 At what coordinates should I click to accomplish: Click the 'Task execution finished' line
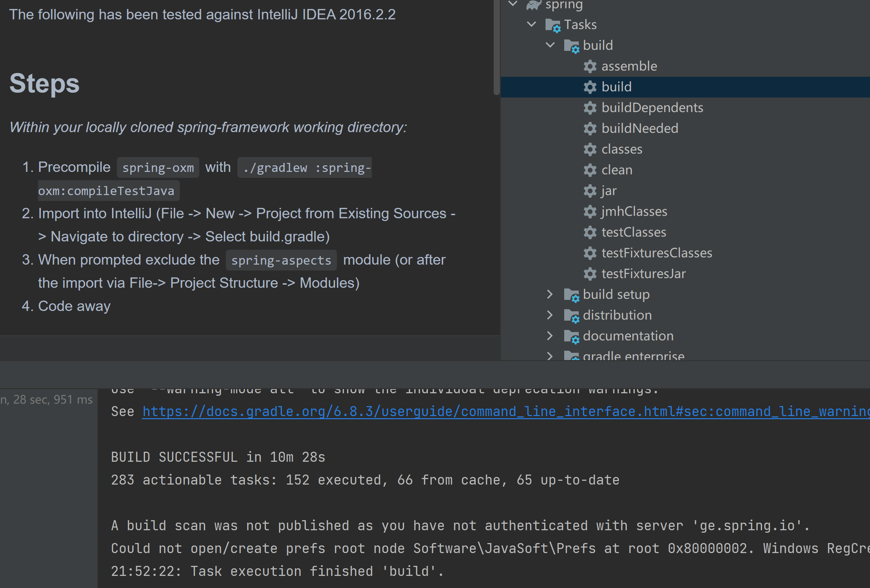[x=277, y=571]
